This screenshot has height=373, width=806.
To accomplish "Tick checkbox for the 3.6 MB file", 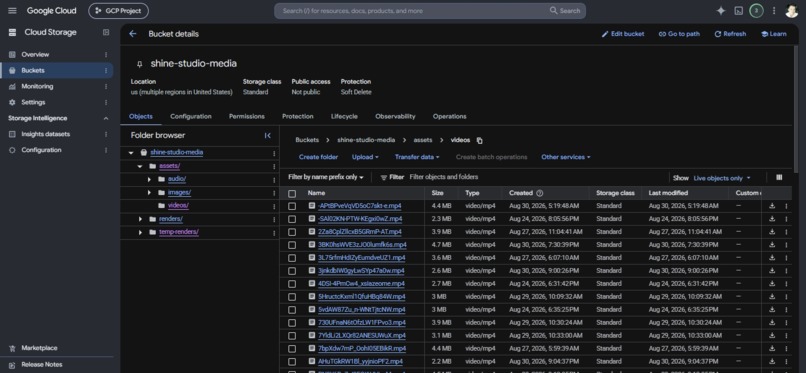I will pyautogui.click(x=292, y=258).
